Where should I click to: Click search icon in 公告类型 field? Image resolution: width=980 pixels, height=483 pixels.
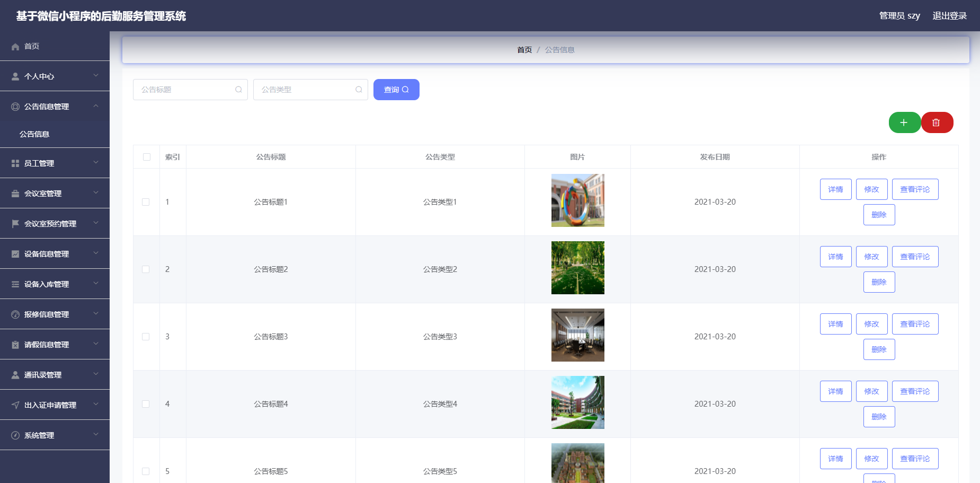[359, 90]
